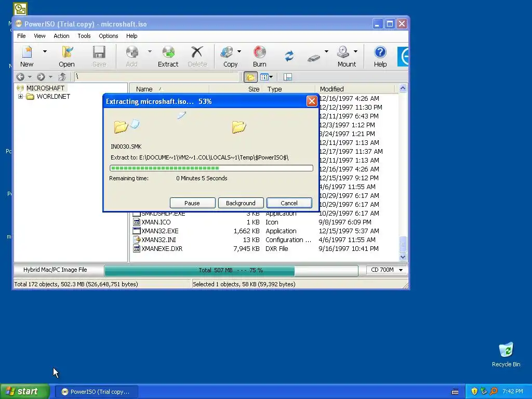Cancel the extraction
This screenshot has height=399, width=532.
pyautogui.click(x=289, y=203)
